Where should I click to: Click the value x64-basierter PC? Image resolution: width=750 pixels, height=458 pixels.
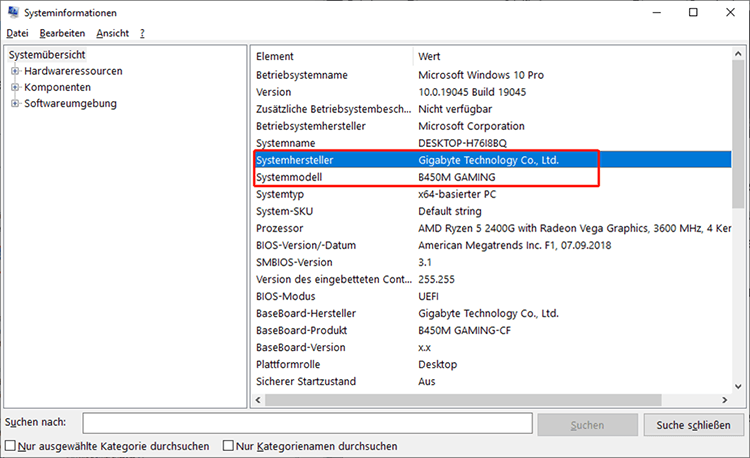click(457, 194)
